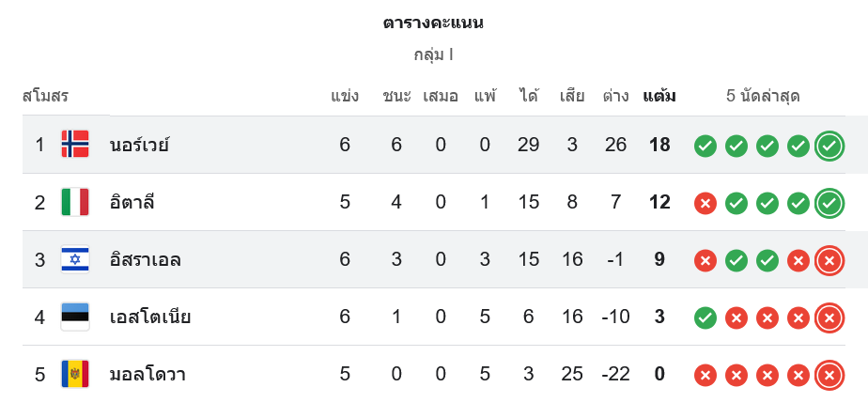The image size is (868, 418).
Task: Open the เอสโตเนีย team link
Action: 150,317
